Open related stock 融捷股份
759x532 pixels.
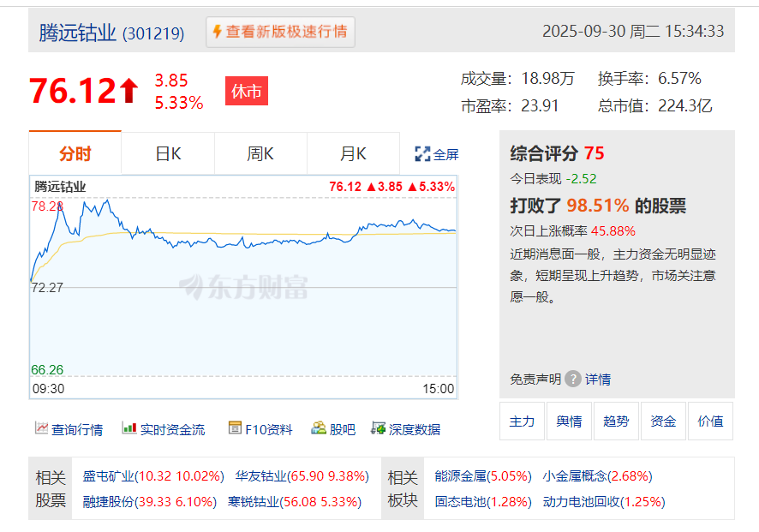pyautogui.click(x=150, y=501)
